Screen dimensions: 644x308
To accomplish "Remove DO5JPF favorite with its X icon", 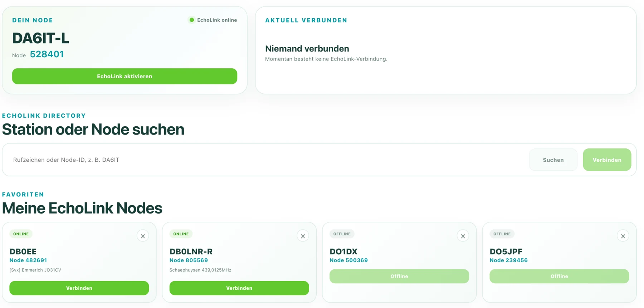I will tap(623, 236).
